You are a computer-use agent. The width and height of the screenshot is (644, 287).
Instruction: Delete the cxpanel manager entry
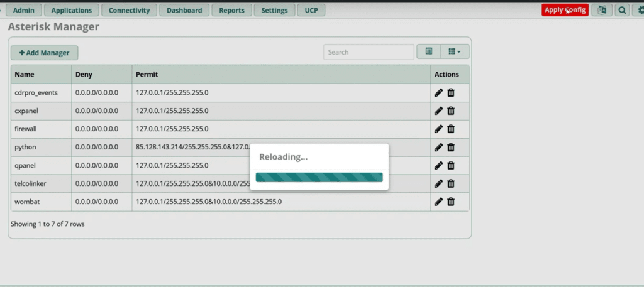pyautogui.click(x=451, y=111)
